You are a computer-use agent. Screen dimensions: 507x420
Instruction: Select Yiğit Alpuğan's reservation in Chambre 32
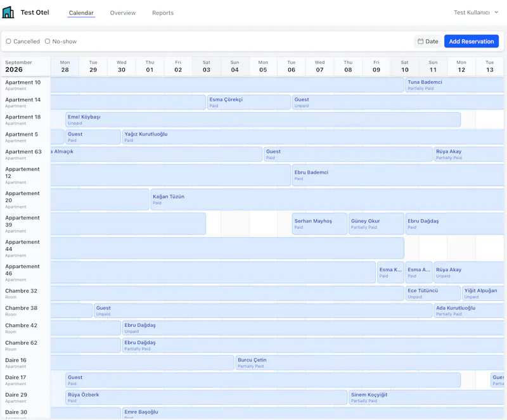(x=484, y=293)
